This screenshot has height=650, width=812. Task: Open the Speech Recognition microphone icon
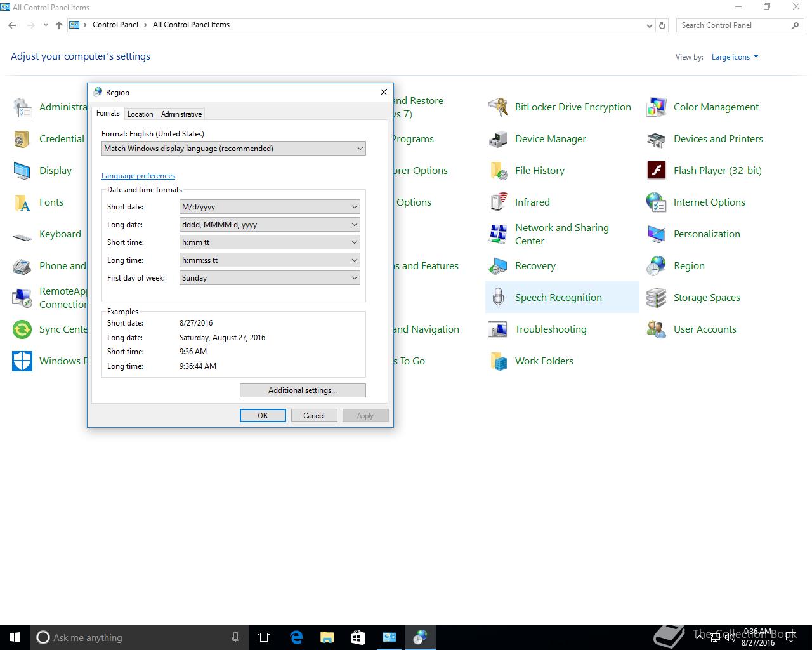pos(498,298)
